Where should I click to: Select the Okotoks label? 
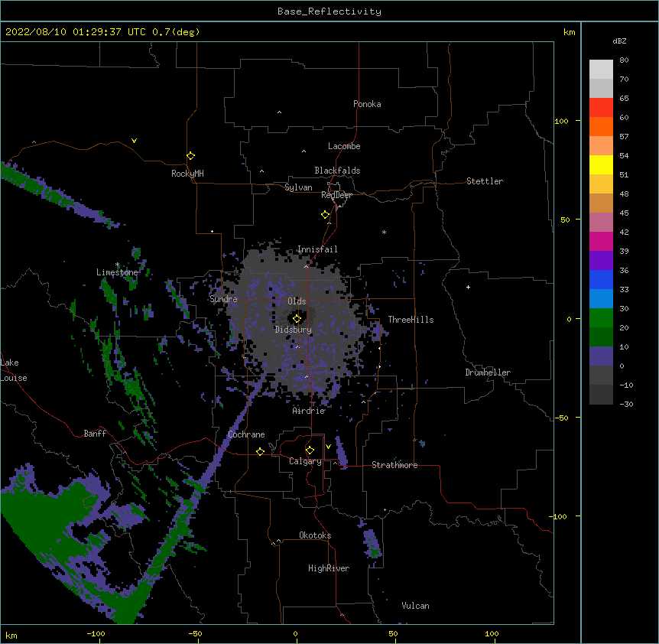coord(315,535)
